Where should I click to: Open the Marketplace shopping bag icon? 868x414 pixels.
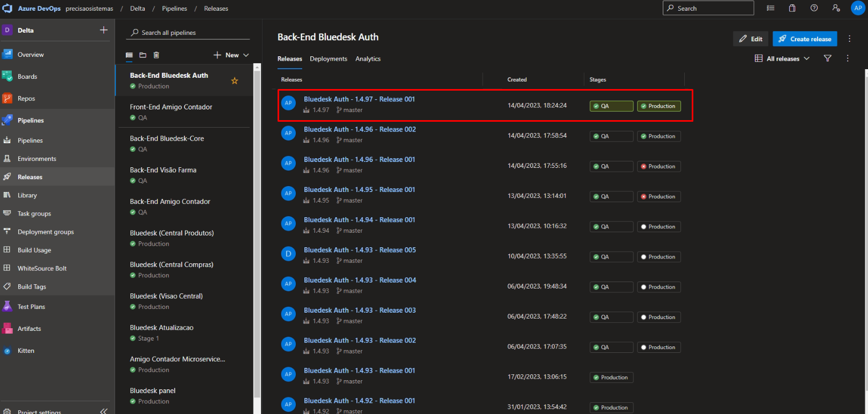tap(792, 8)
